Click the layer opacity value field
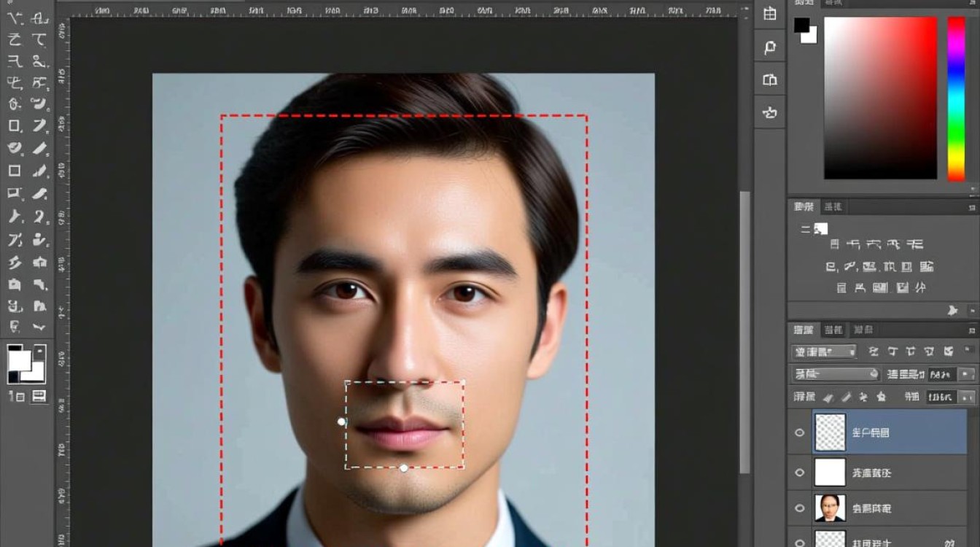 pyautogui.click(x=942, y=375)
